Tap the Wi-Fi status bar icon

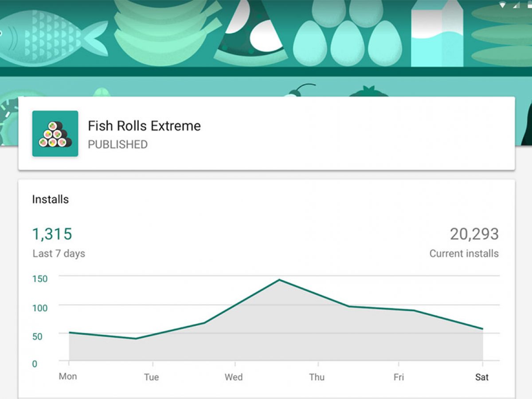(x=503, y=5)
